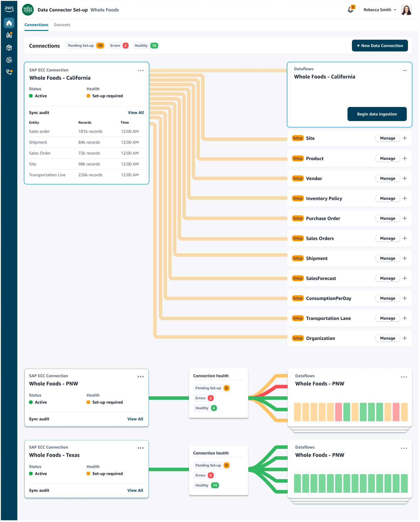
Task: Click Manage for Product dataflow
Action: pos(388,158)
